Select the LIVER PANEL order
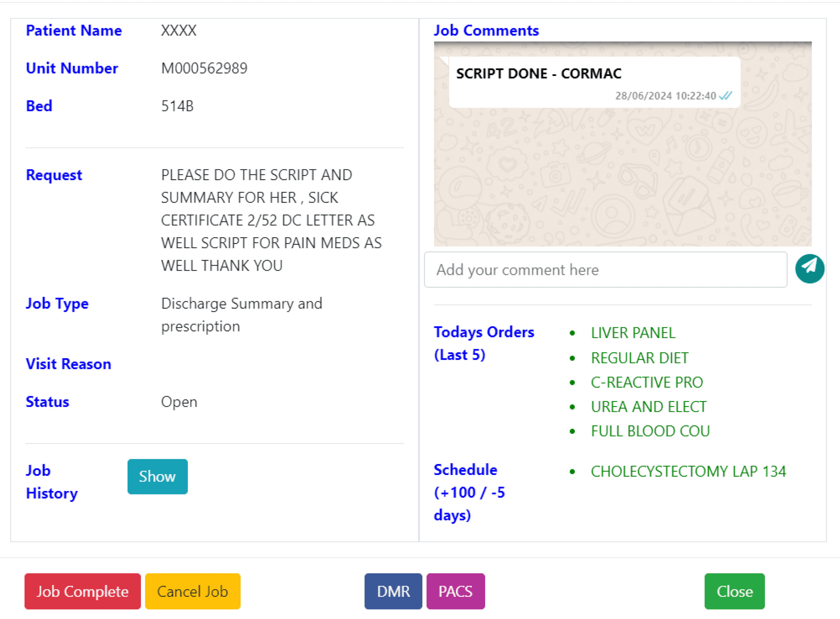Screen dimensions: 840x619 click(633, 333)
